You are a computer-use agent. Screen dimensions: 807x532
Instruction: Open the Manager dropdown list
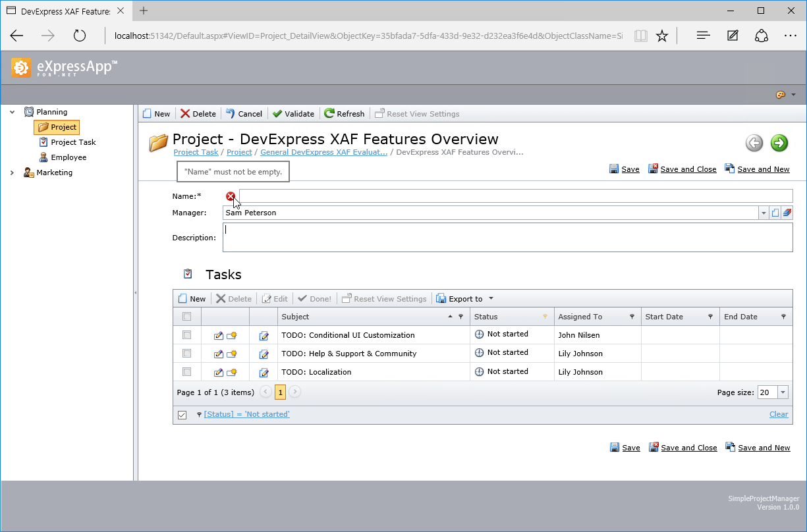click(764, 213)
